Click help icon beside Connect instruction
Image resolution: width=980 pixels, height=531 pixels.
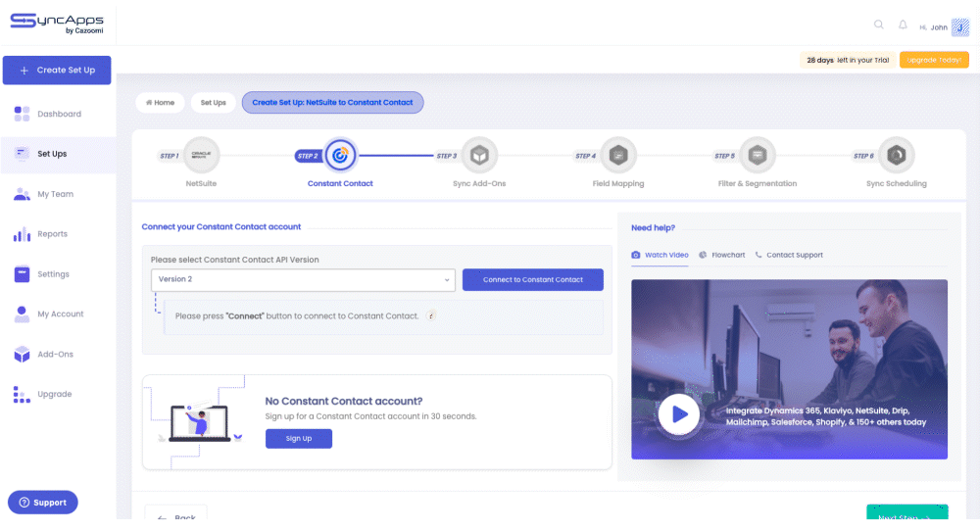431,316
